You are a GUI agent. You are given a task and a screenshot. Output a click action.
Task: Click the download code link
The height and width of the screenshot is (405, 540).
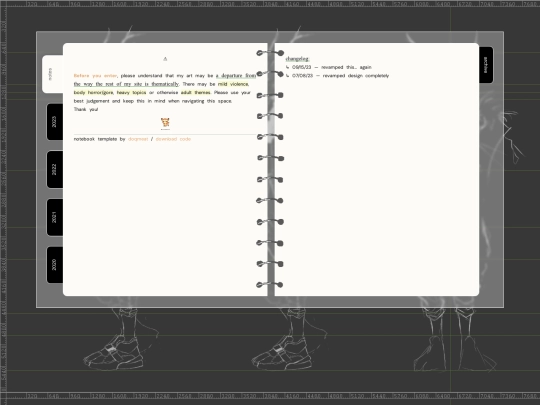point(173,139)
